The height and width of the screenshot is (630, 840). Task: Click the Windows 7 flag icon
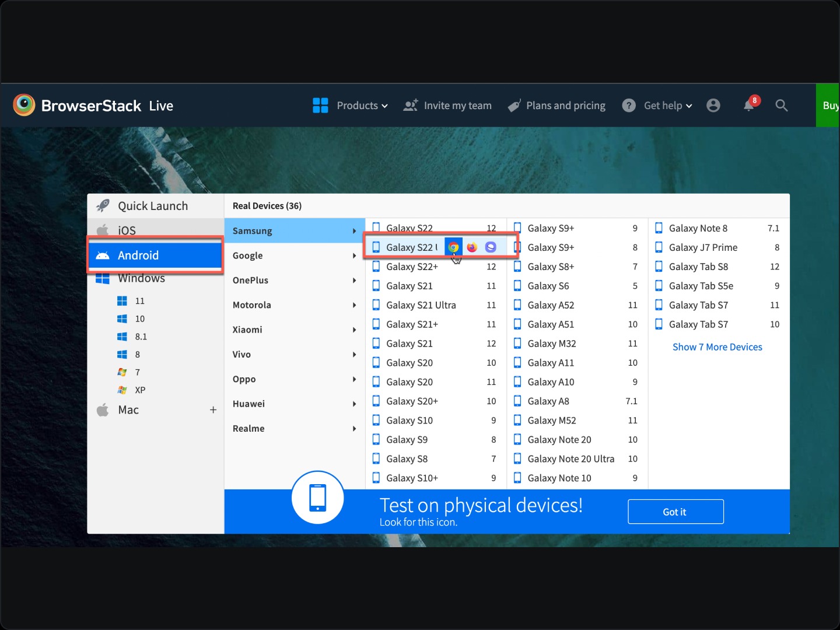point(122,372)
